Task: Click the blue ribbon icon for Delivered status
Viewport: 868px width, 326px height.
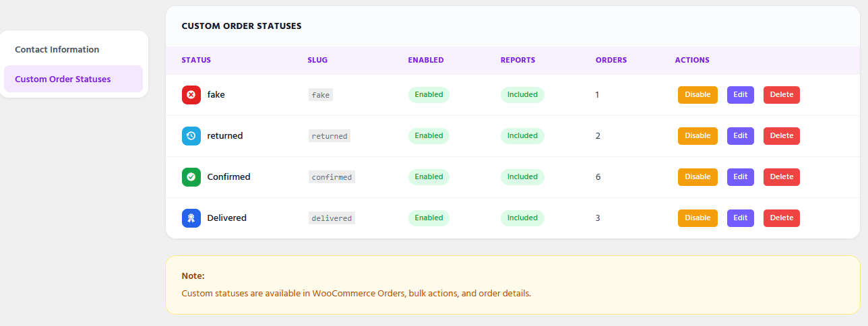Action: [x=191, y=218]
